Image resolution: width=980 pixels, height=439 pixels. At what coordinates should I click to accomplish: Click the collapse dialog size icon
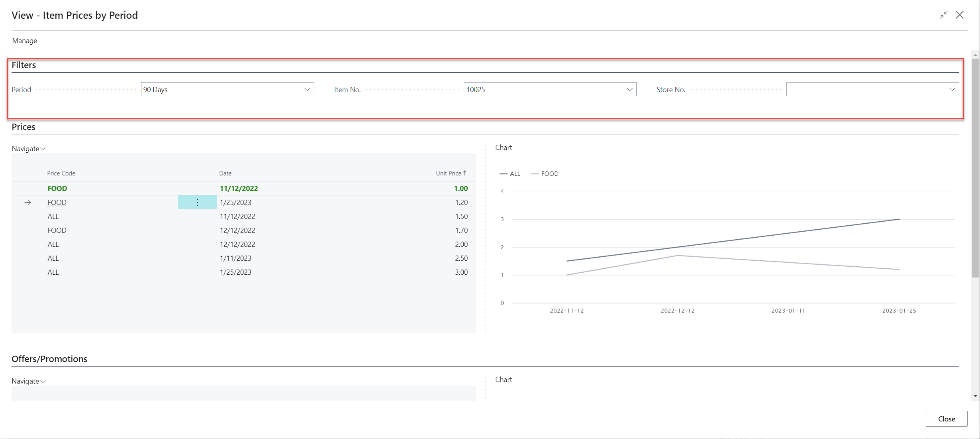(943, 15)
